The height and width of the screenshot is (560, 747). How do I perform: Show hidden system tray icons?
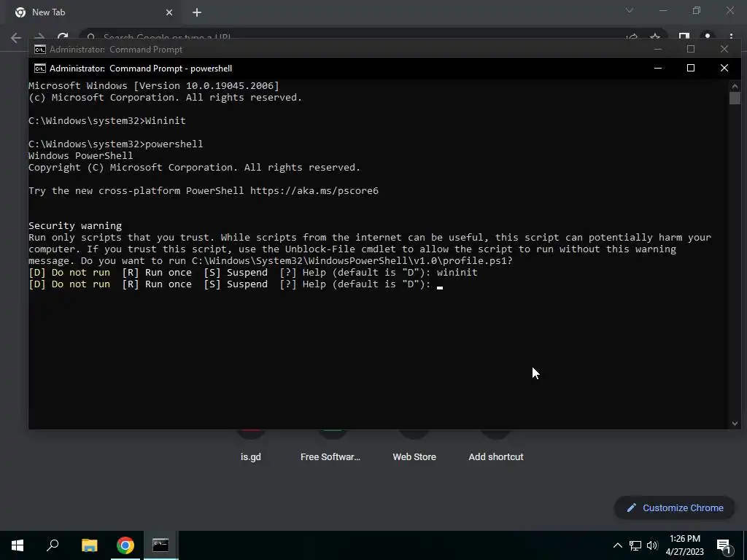tap(617, 545)
